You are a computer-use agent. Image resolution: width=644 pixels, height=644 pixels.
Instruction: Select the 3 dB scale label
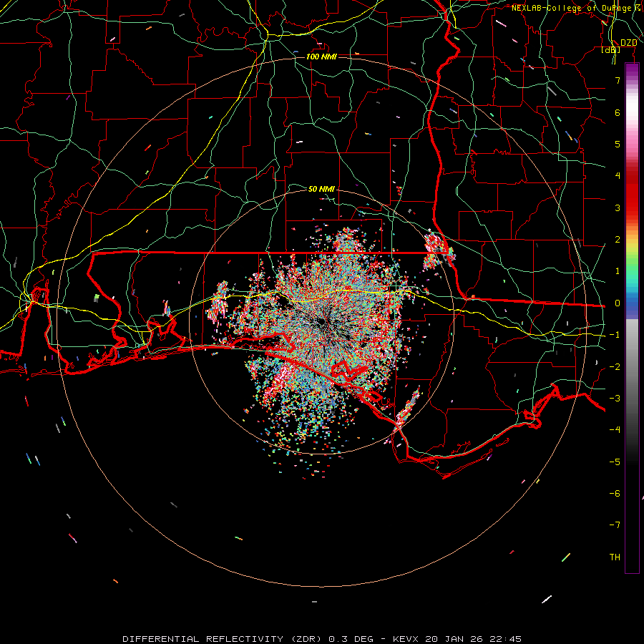tap(618, 208)
